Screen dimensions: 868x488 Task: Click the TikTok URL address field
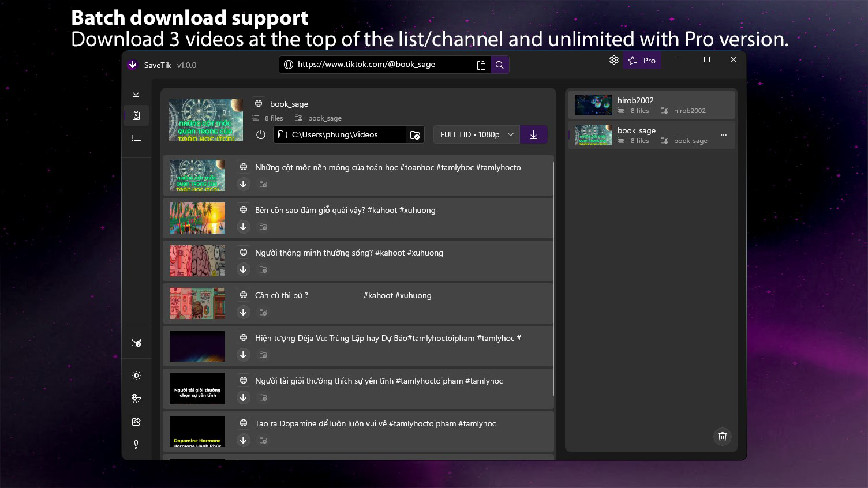pos(384,65)
